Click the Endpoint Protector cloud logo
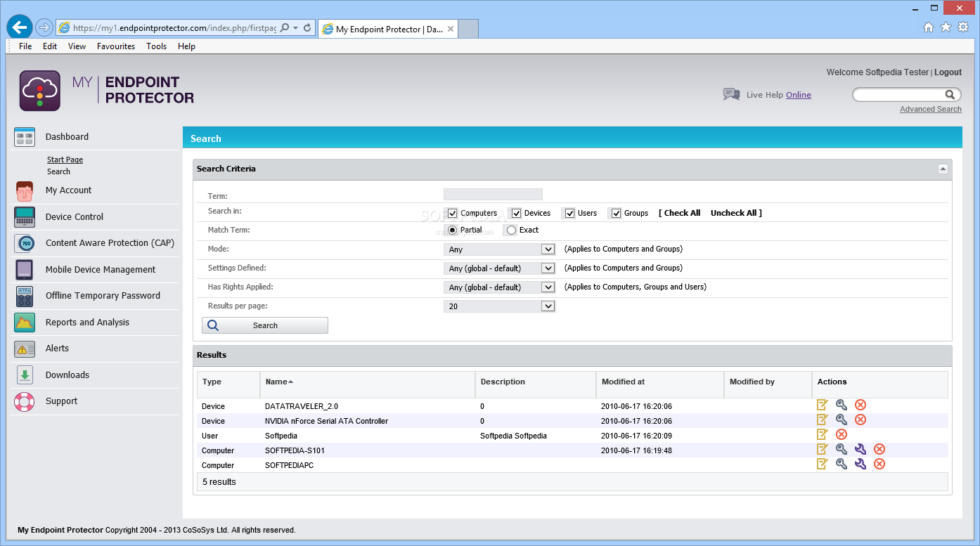980x546 pixels. (x=39, y=91)
